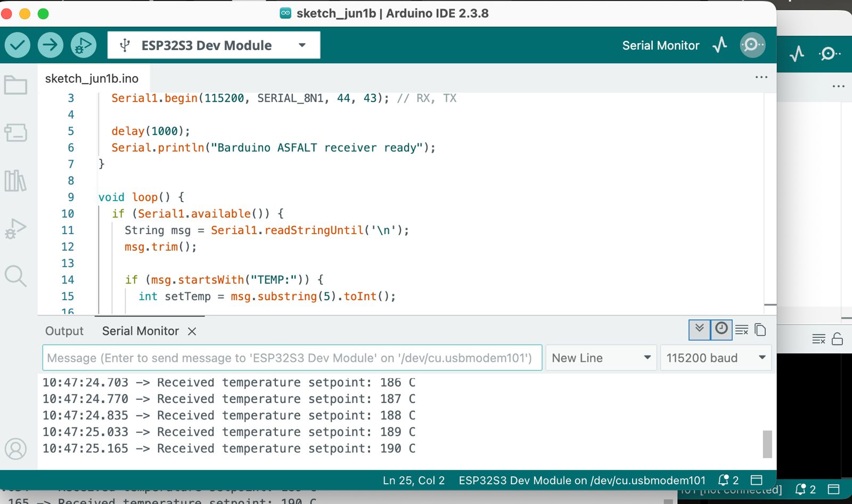This screenshot has width=852, height=504.
Task: Click Serial Plotter icon in background window
Action: click(x=797, y=54)
